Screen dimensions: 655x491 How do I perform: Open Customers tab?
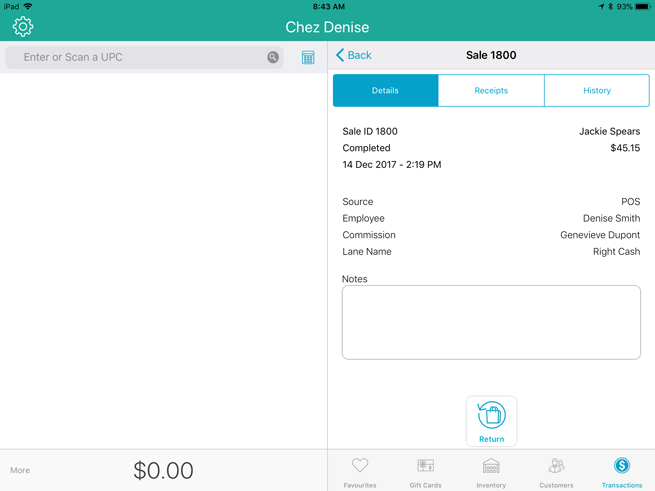tap(556, 472)
